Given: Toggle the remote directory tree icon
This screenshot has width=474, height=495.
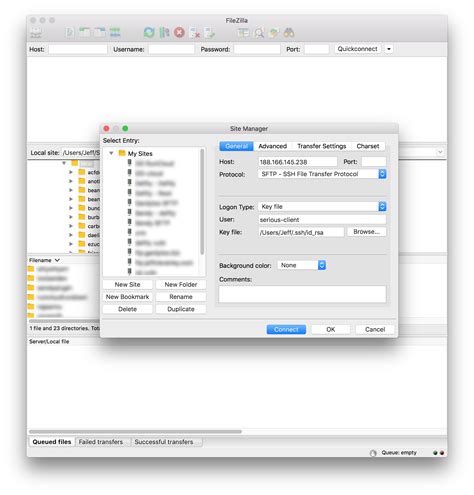Looking at the screenshot, I should (x=100, y=33).
